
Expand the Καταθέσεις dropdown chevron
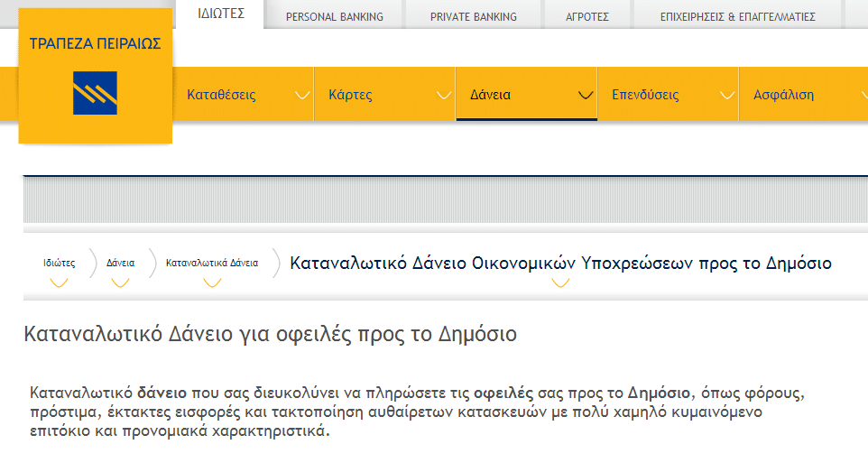[x=302, y=96]
